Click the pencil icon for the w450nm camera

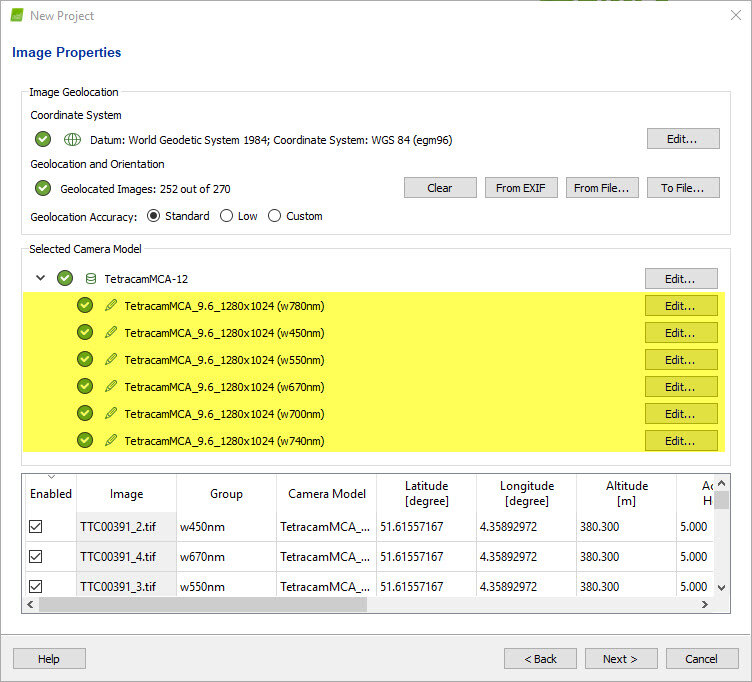(x=111, y=333)
